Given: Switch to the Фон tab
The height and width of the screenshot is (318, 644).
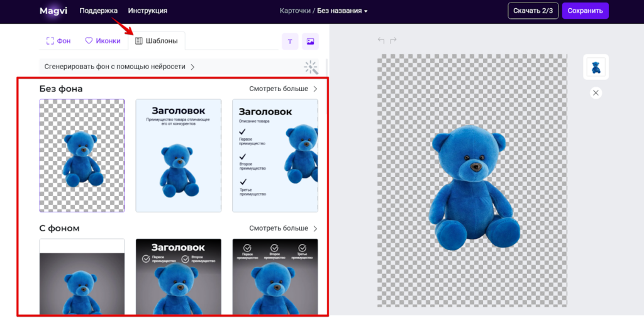Looking at the screenshot, I should 58,41.
